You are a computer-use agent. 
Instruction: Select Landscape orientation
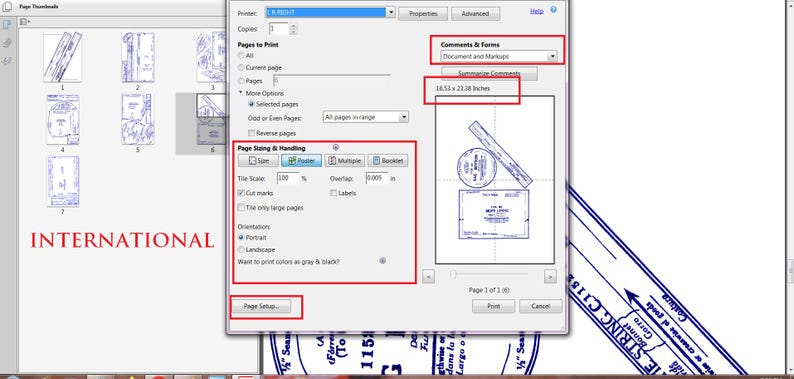(242, 250)
